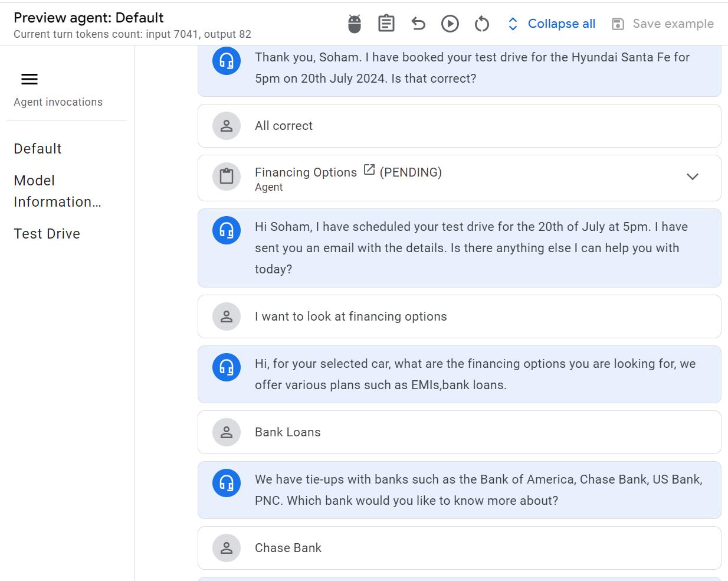The image size is (728, 581).
Task: Select Default in agent invocations list
Action: tap(38, 149)
